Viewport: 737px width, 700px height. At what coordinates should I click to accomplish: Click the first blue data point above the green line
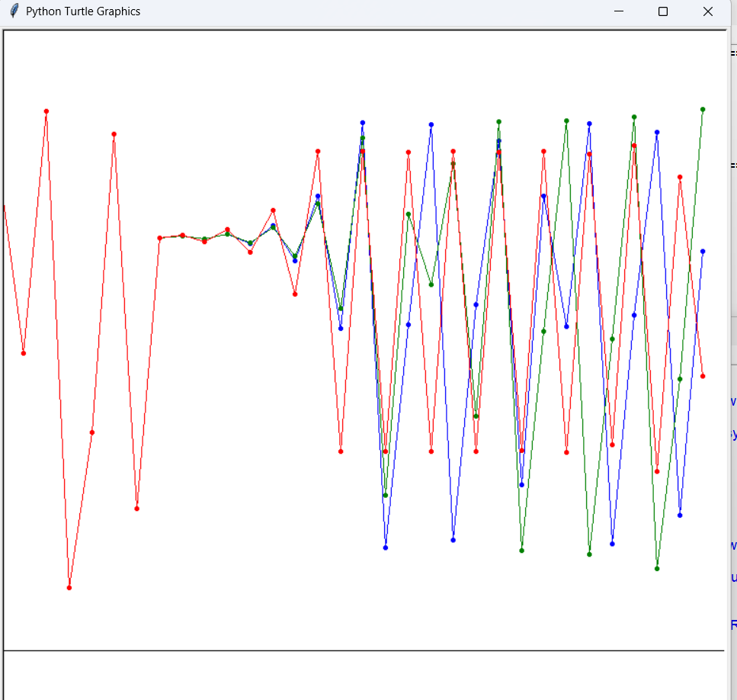273,226
